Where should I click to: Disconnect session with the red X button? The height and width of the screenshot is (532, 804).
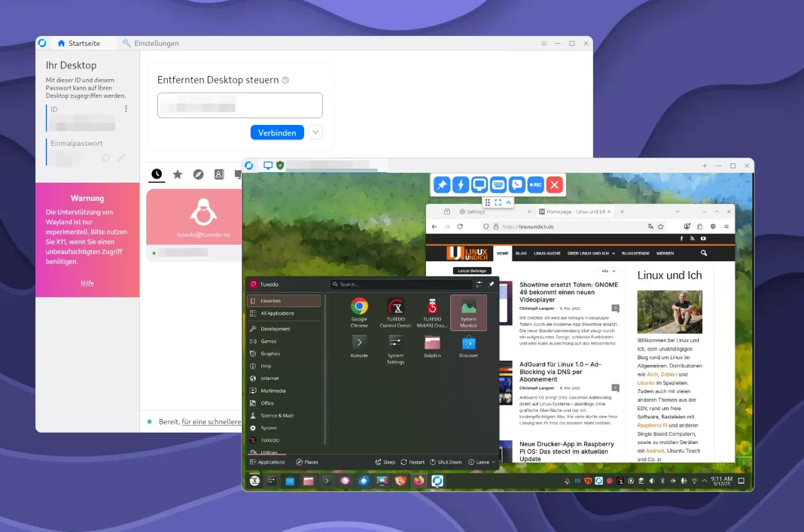(x=554, y=185)
